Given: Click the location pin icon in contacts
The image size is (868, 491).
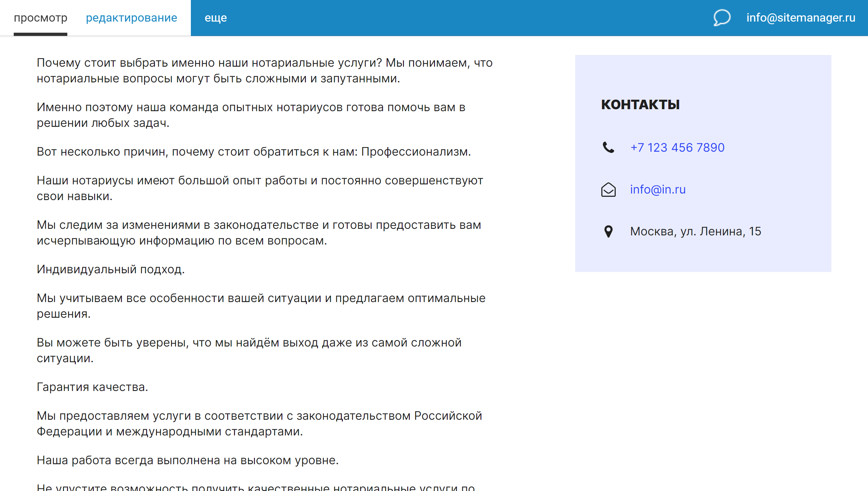Looking at the screenshot, I should [x=609, y=231].
